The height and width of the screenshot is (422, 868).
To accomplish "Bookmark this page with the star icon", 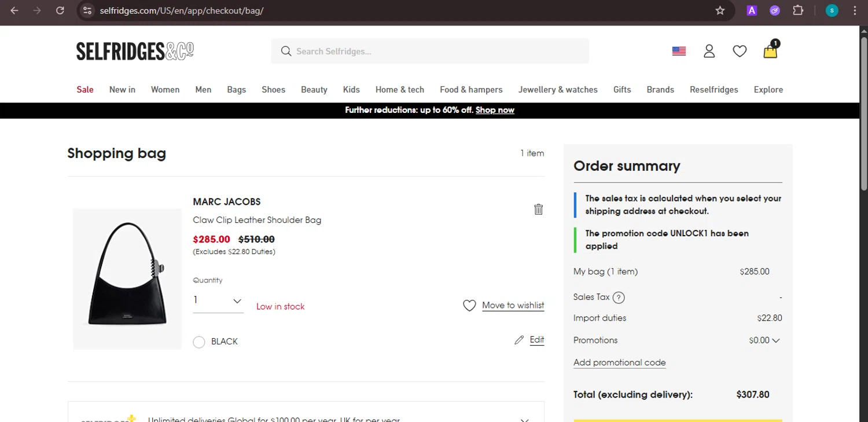I will pos(720,10).
